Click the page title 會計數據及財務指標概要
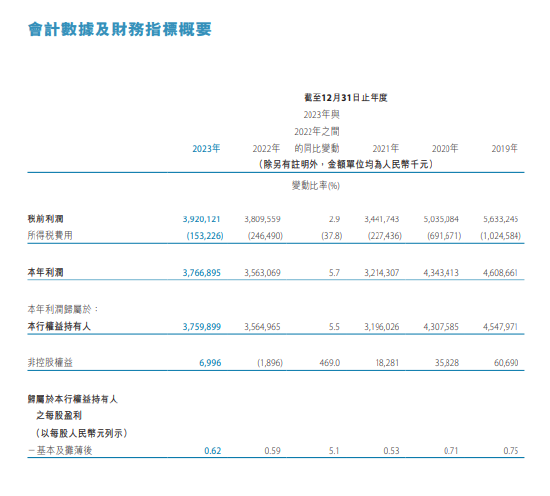This screenshot has width=550, height=496. click(120, 29)
